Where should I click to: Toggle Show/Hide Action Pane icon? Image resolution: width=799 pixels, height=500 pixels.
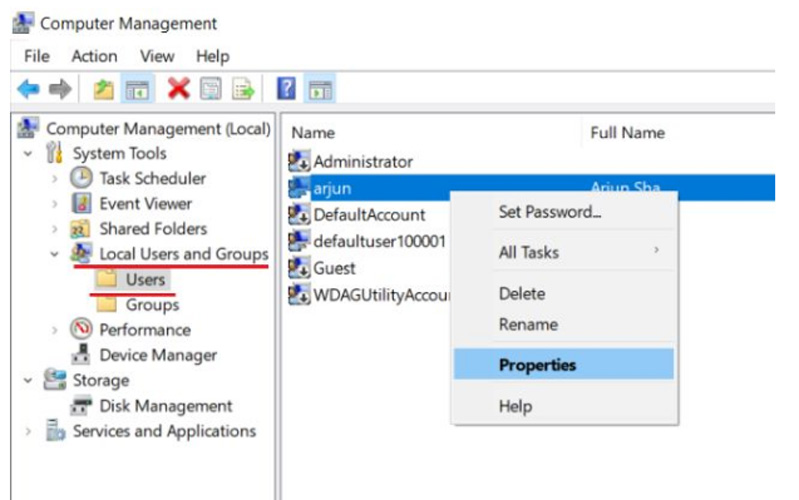[x=320, y=89]
